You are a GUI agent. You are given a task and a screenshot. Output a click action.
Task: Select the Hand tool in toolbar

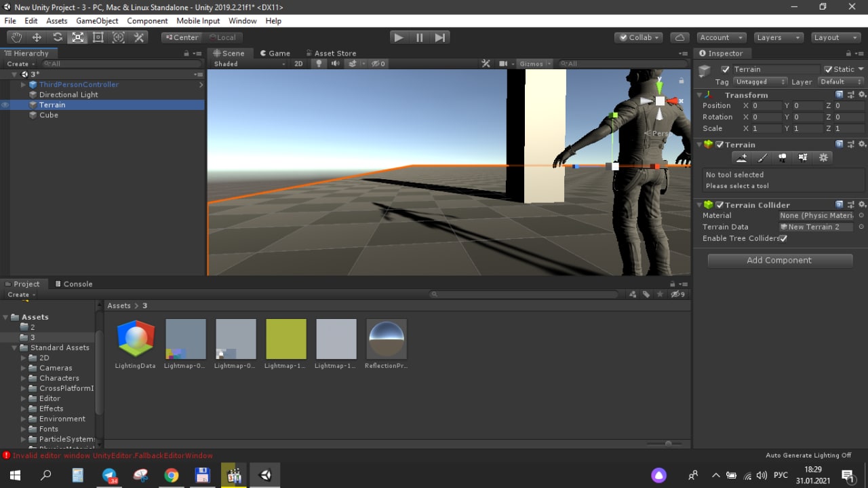pos(16,37)
